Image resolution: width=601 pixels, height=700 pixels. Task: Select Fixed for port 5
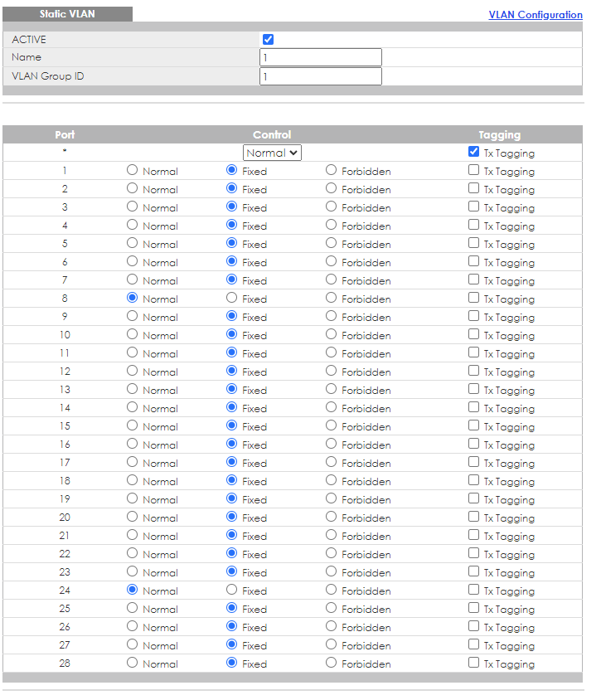(x=231, y=243)
